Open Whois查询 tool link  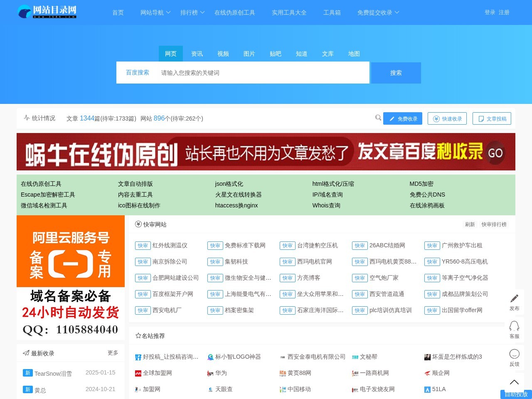(326, 205)
